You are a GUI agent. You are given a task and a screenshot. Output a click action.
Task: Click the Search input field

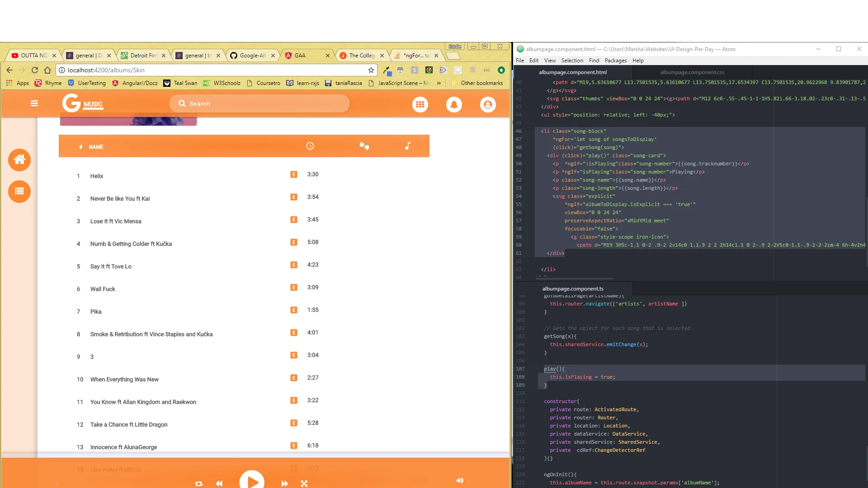[x=267, y=103]
